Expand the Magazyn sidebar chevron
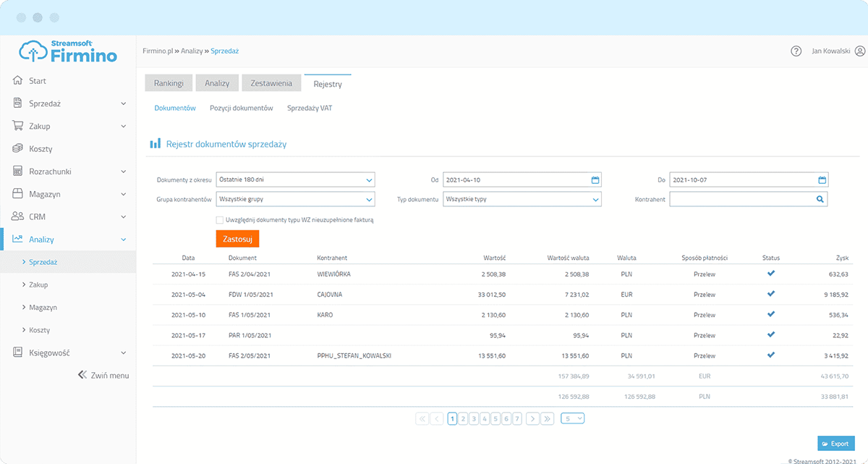 (124, 194)
